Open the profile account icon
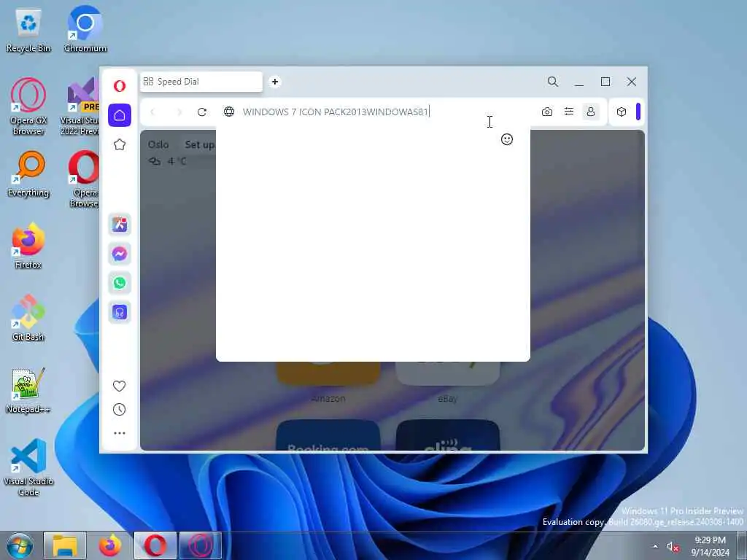 tap(591, 112)
